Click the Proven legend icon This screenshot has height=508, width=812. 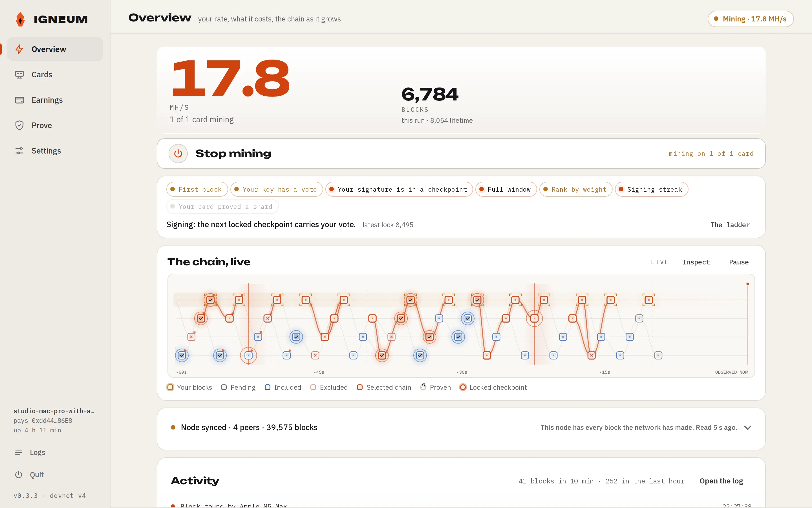click(x=423, y=387)
